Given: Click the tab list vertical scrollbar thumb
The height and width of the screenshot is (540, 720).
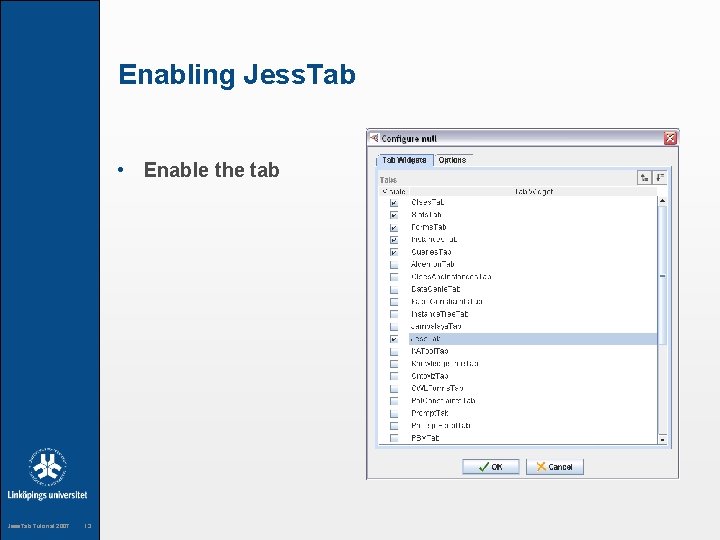Looking at the screenshot, I should pos(662,276).
